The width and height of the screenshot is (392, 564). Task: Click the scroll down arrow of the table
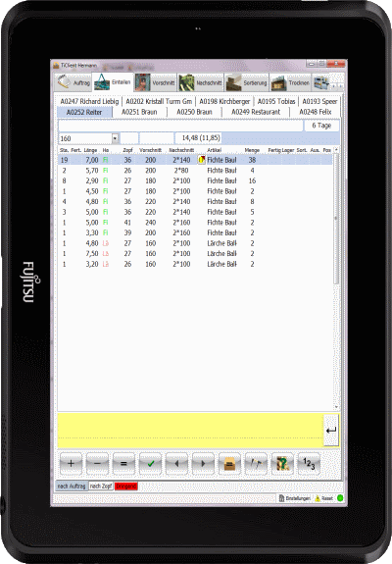pyautogui.click(x=336, y=407)
